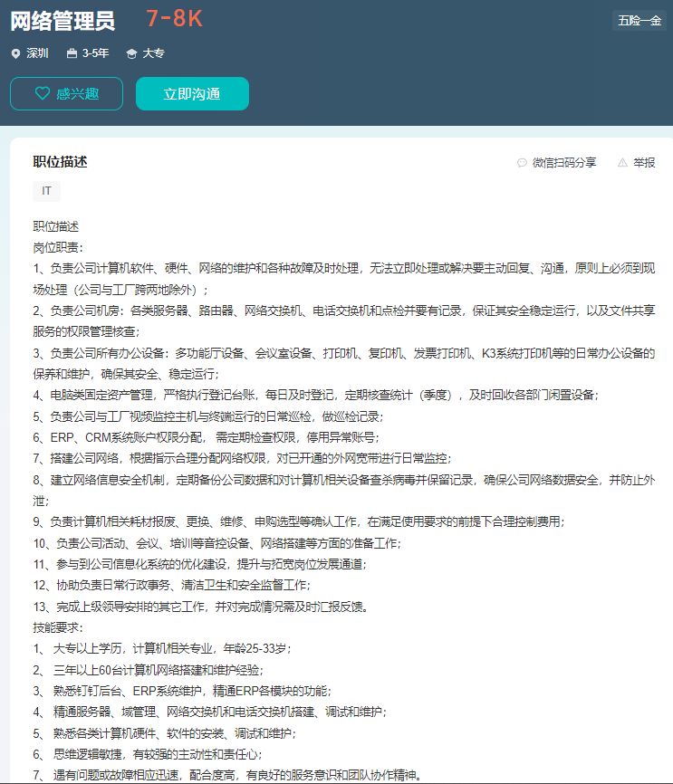This screenshot has height=784, width=673.
Task: Click requirement line about 思维逻辑敏捷
Action: pos(148,754)
